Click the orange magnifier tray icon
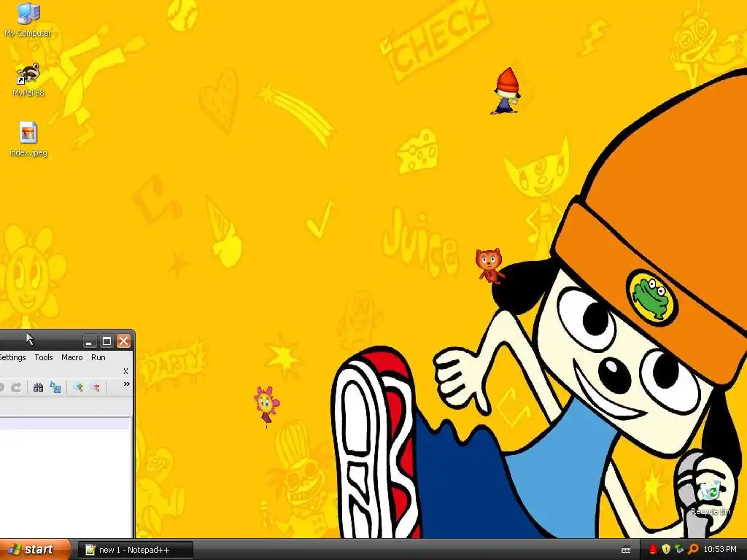Viewport: 747px width, 560px height. click(x=693, y=550)
